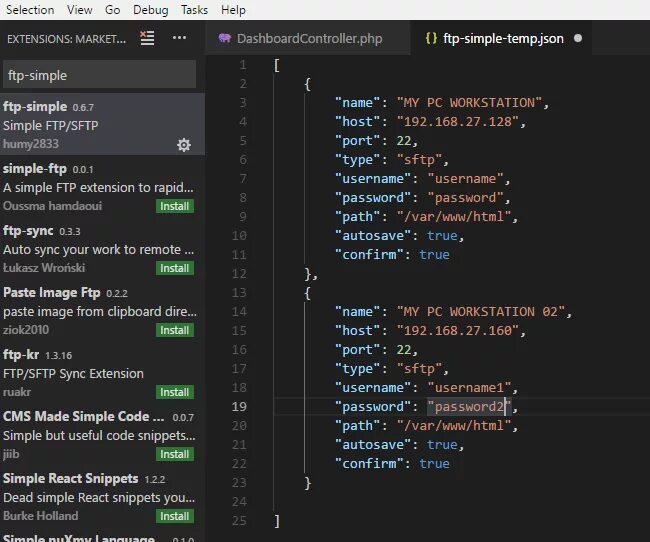Click the "username1" value

[469, 387]
